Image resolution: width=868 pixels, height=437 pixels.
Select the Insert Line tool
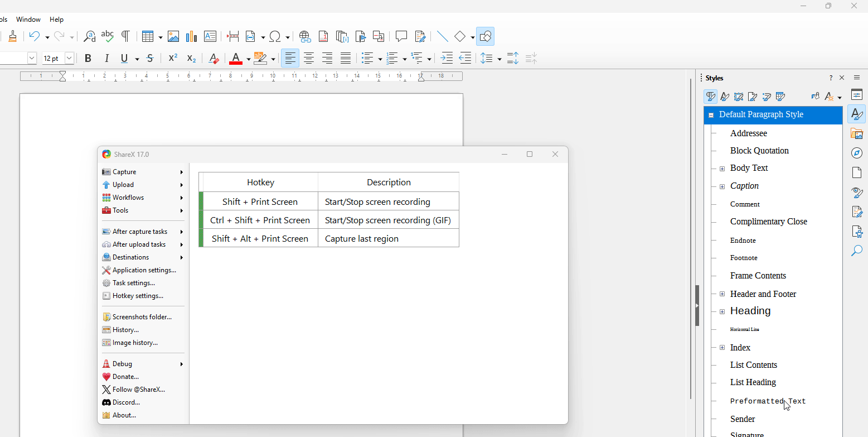[443, 37]
